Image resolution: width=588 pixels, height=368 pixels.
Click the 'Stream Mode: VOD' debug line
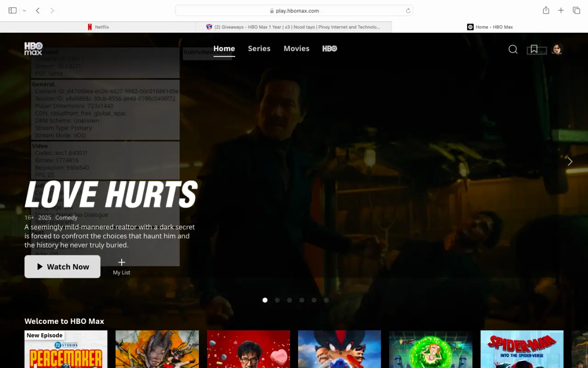click(60, 135)
